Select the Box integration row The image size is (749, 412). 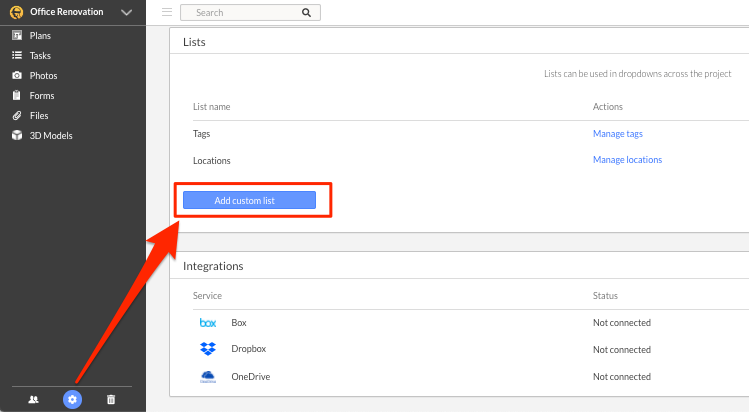[x=461, y=323]
